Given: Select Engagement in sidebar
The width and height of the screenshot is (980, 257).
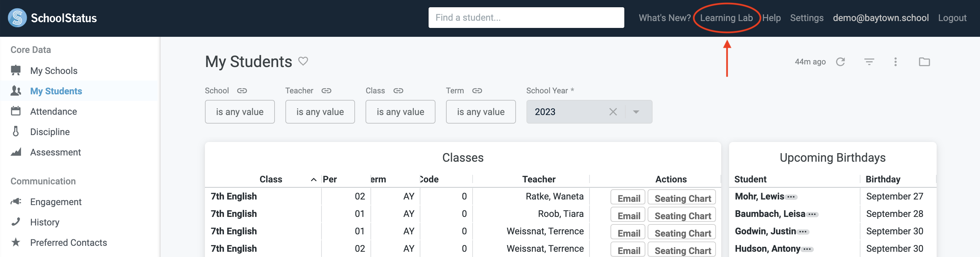Looking at the screenshot, I should tap(56, 202).
